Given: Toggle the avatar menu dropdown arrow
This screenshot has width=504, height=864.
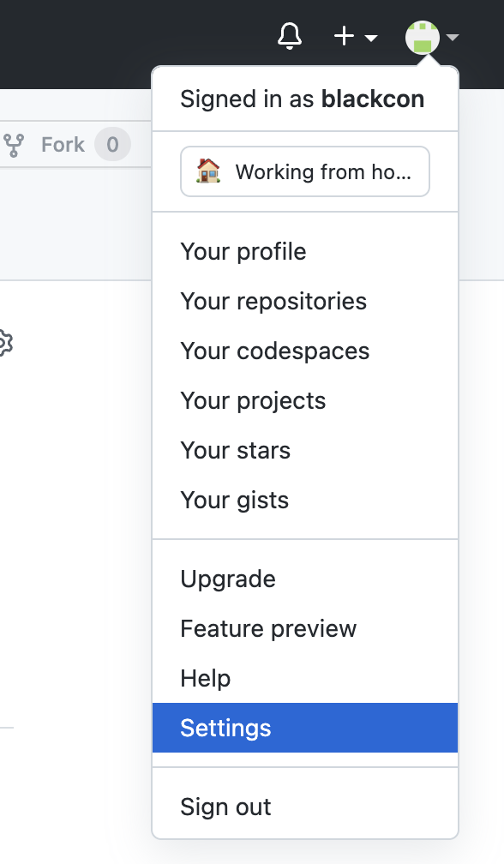Looking at the screenshot, I should tap(453, 38).
